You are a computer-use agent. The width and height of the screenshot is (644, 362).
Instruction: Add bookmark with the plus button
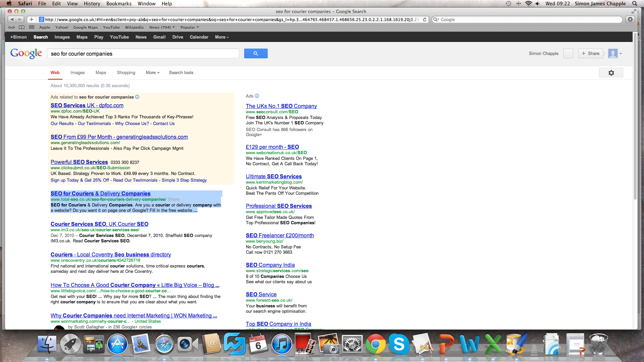point(32,19)
